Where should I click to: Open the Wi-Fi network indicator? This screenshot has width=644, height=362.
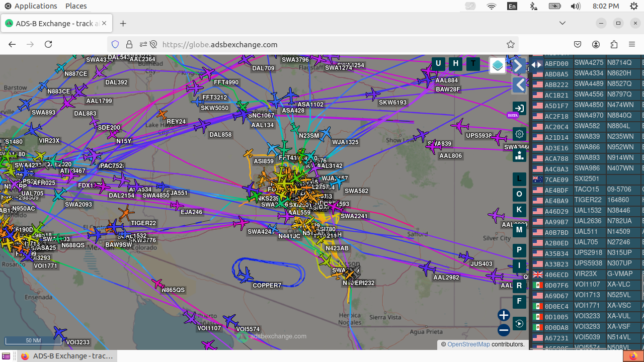492,6
